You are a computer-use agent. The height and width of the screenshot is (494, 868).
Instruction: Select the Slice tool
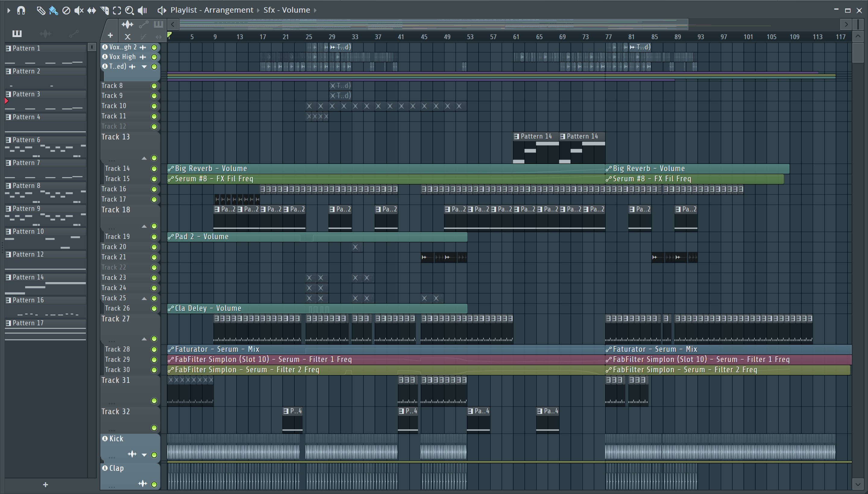(x=104, y=11)
